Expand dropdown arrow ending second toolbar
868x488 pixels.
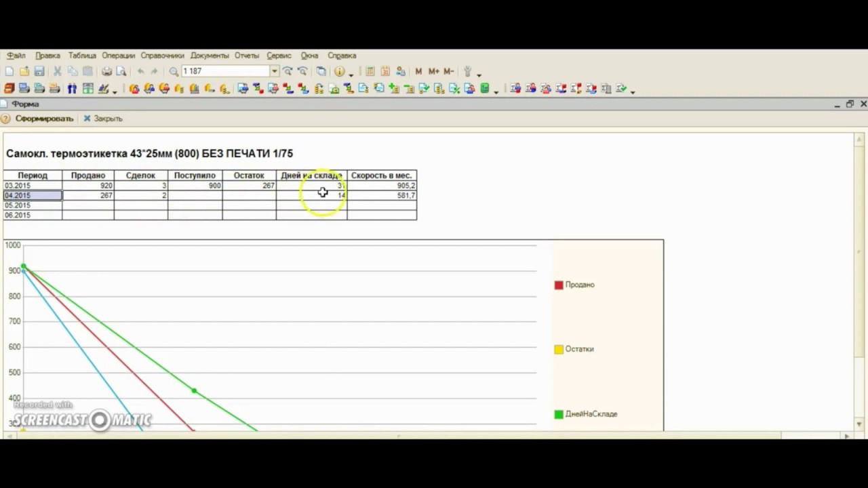coord(633,92)
